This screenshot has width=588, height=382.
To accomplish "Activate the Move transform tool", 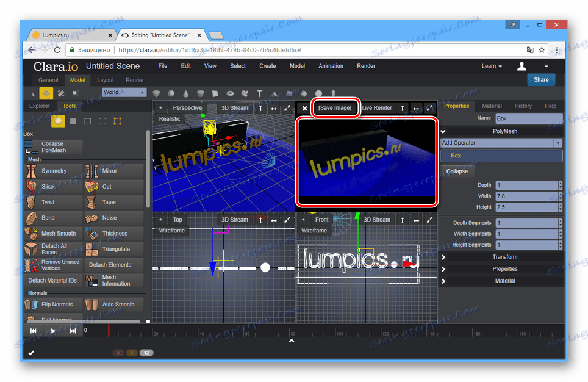I will (46, 93).
